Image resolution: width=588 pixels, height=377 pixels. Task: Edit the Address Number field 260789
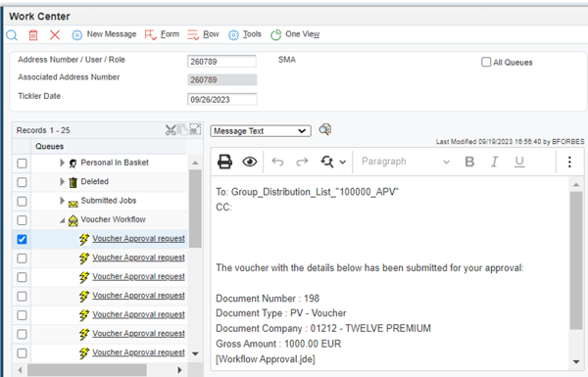221,62
